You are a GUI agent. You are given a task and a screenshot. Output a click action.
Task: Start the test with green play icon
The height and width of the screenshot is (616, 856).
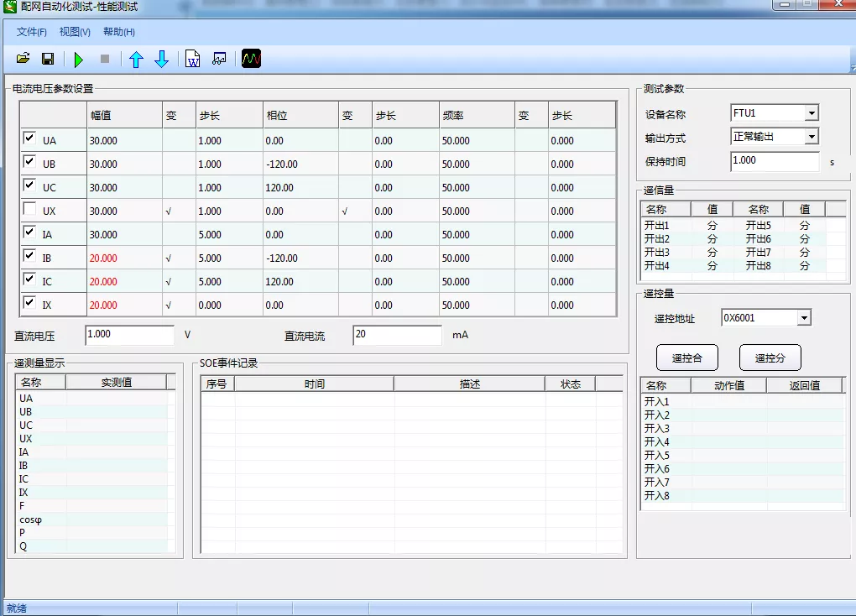click(79, 59)
